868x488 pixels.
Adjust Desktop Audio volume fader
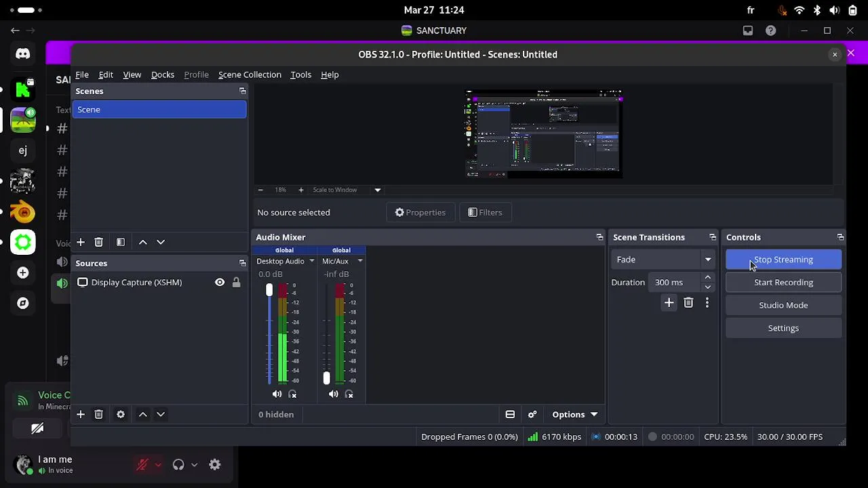269,290
